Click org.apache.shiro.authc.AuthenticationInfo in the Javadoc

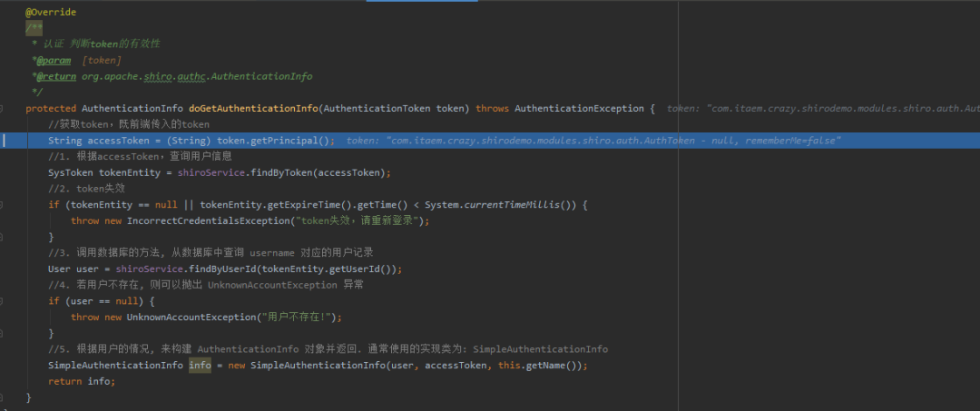click(x=197, y=76)
